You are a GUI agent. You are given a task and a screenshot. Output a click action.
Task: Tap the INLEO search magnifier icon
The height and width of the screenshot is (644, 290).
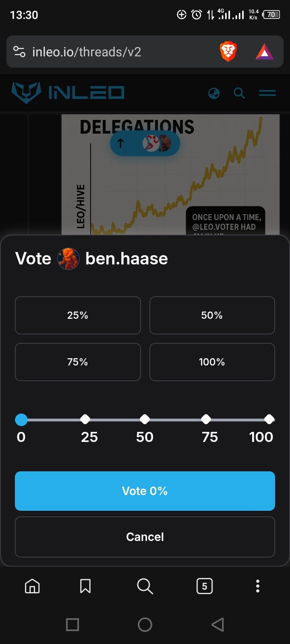coord(239,93)
